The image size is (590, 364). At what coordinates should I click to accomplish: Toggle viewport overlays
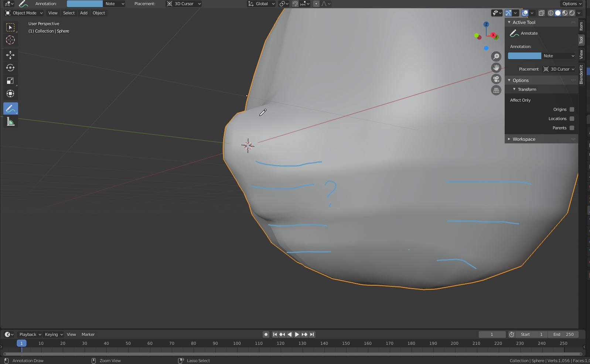click(x=525, y=13)
